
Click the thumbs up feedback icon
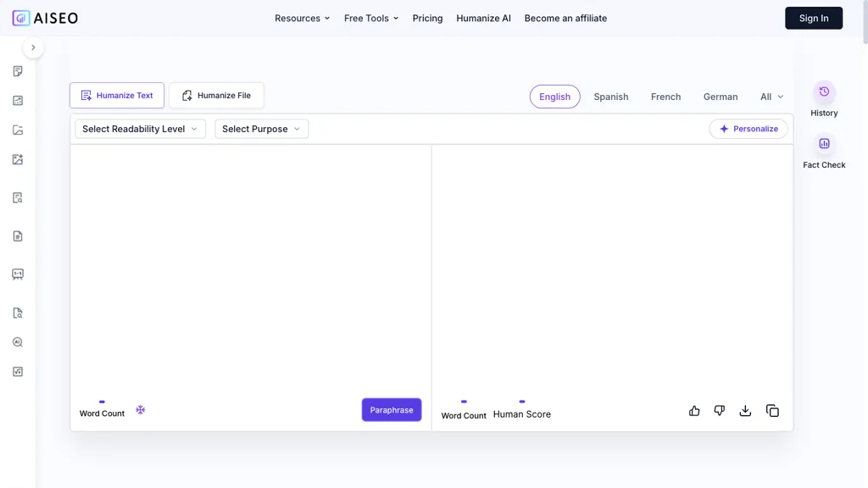coord(694,411)
